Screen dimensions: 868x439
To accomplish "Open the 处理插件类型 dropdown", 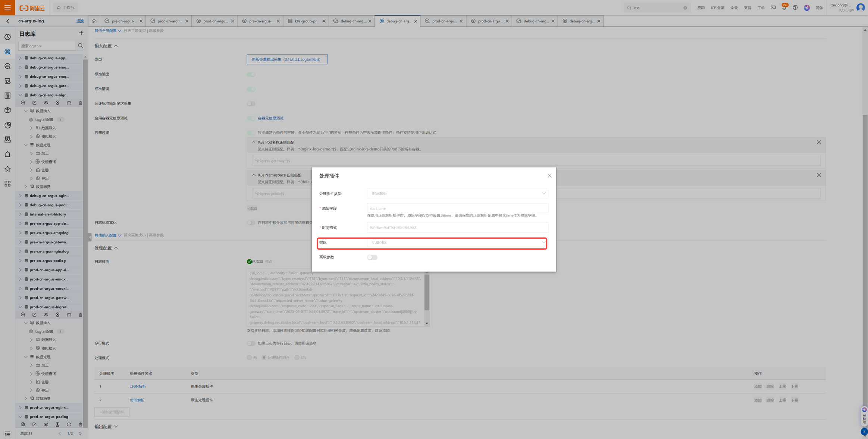I will (457, 194).
